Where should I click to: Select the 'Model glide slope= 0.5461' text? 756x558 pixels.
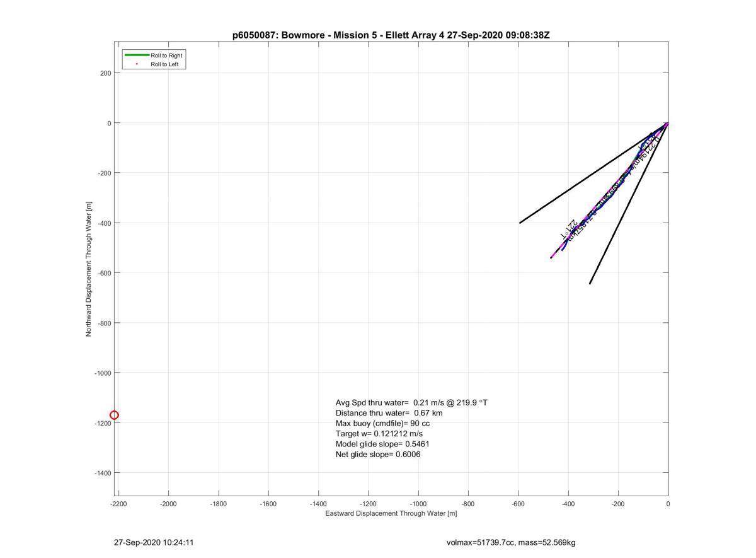382,444
